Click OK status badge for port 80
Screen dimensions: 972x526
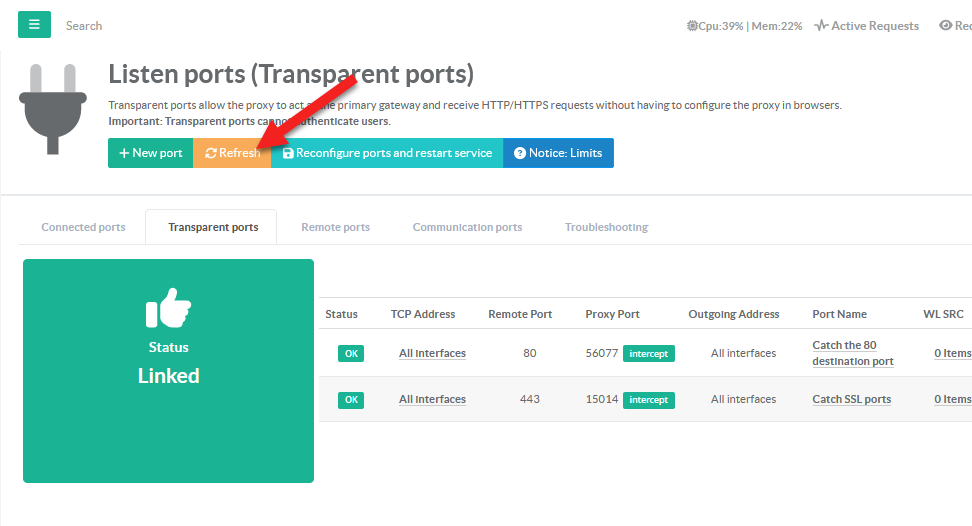click(x=351, y=354)
